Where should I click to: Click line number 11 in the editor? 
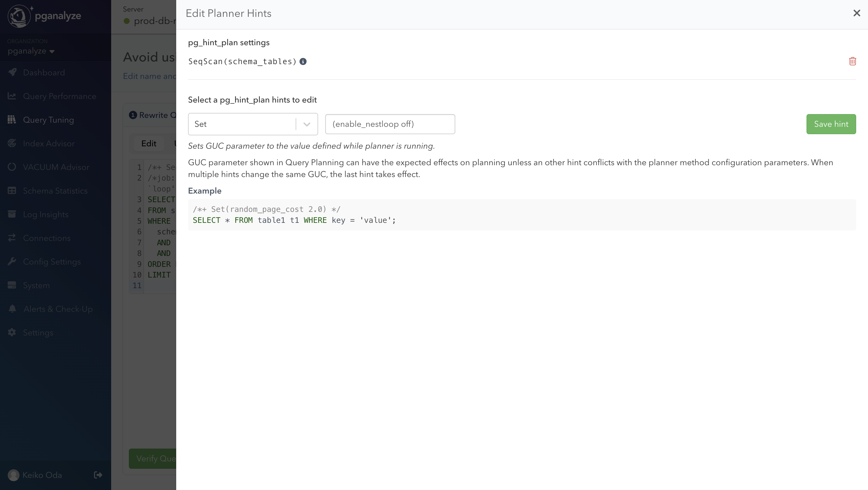click(137, 285)
